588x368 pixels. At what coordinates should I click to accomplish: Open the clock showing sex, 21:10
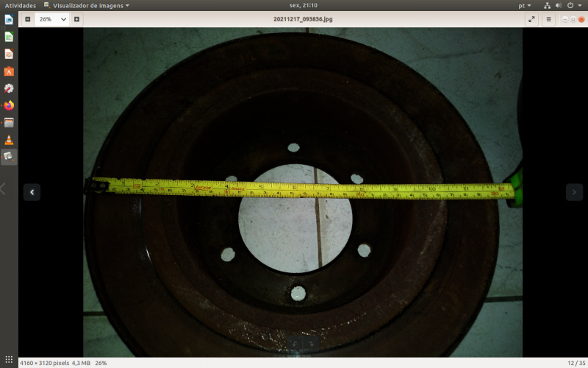click(x=304, y=5)
